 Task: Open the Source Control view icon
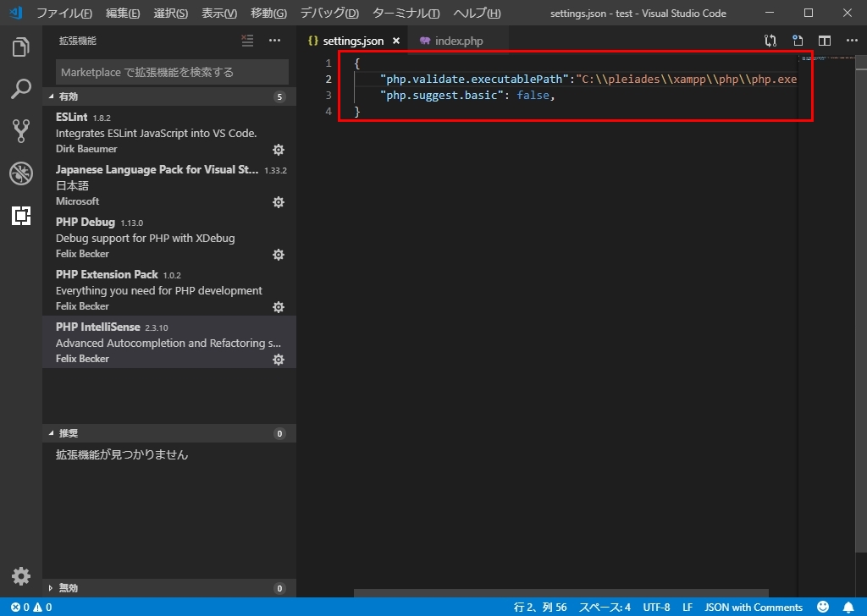click(21, 131)
